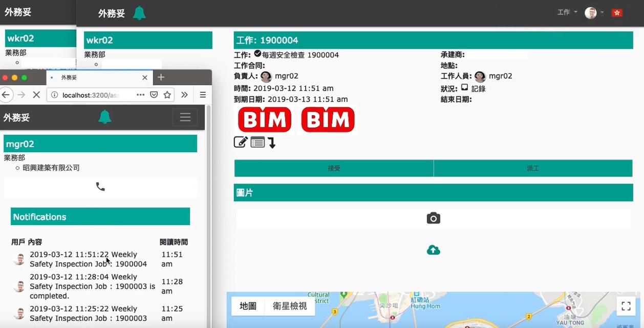Click the camera icon to take photo
The height and width of the screenshot is (328, 644).
(433, 218)
